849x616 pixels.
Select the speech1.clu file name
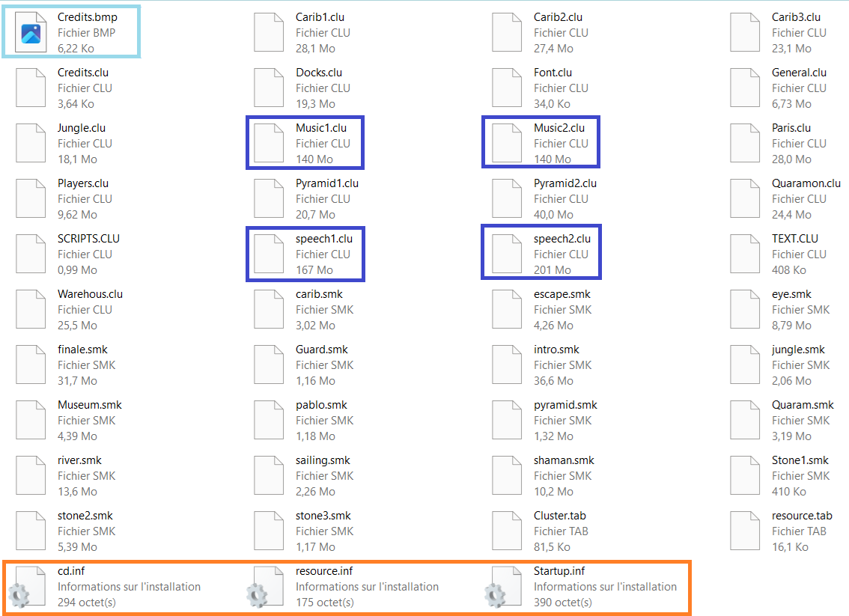click(x=323, y=239)
